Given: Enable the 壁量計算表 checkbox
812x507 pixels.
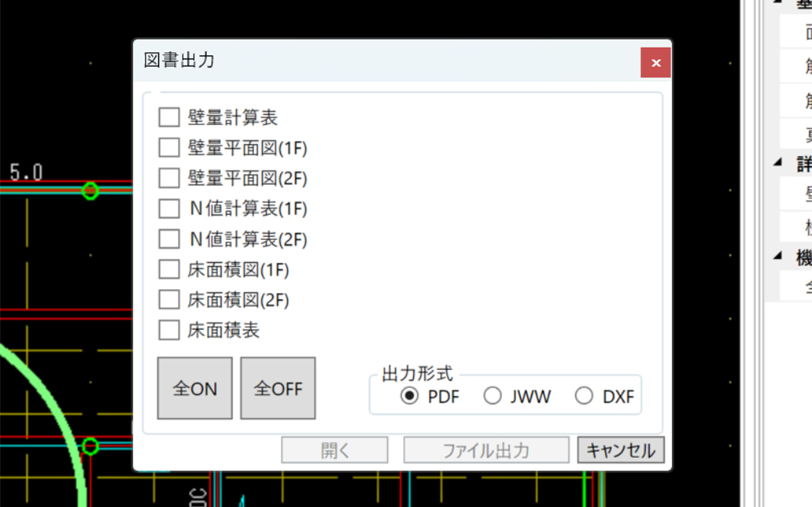Looking at the screenshot, I should click(168, 117).
